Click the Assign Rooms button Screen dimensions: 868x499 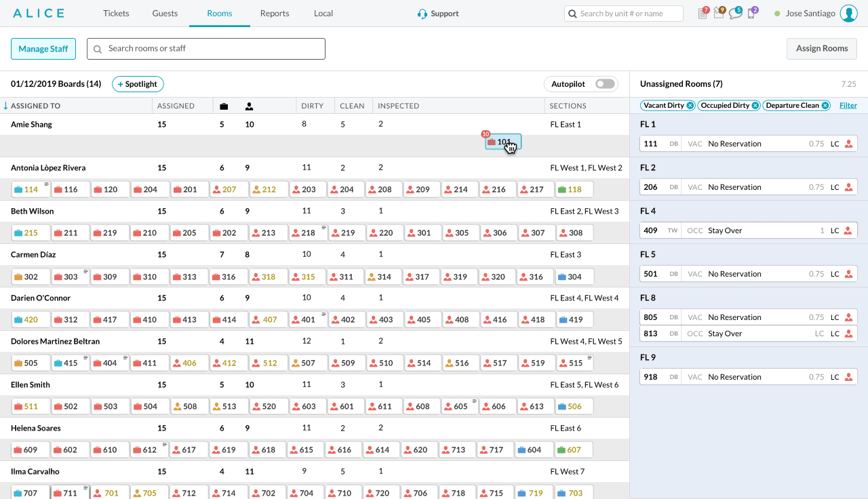pyautogui.click(x=821, y=49)
